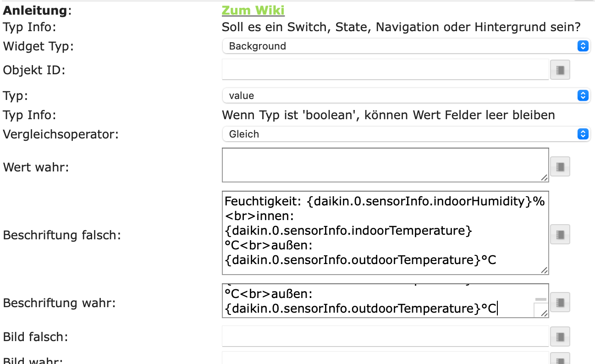Click the selector icon beside Wert wahr
This screenshot has width=595, height=364.
(x=560, y=166)
